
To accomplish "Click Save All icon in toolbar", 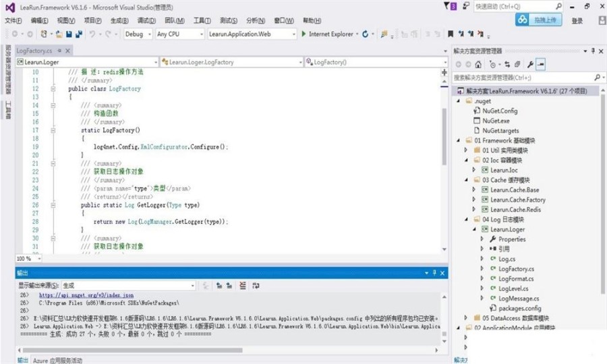I will pyautogui.click(x=79, y=34).
